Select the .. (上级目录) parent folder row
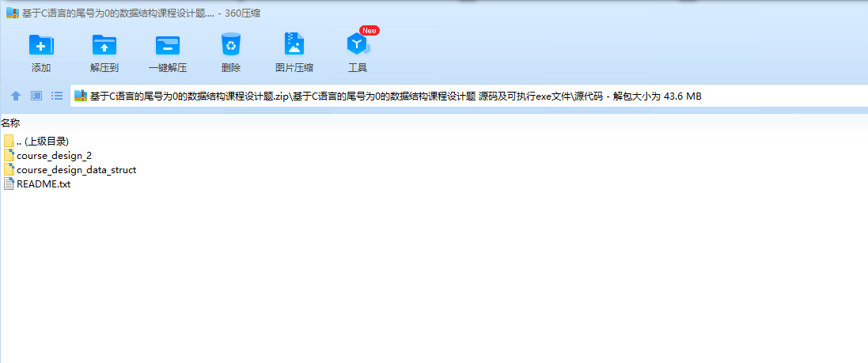This screenshot has height=363, width=868. click(x=36, y=141)
